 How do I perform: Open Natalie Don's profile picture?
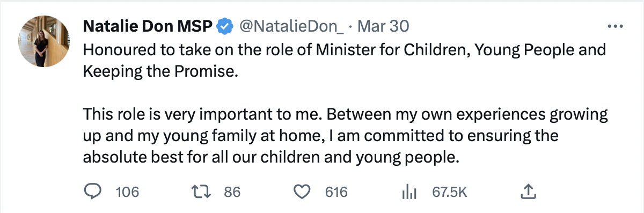[45, 41]
